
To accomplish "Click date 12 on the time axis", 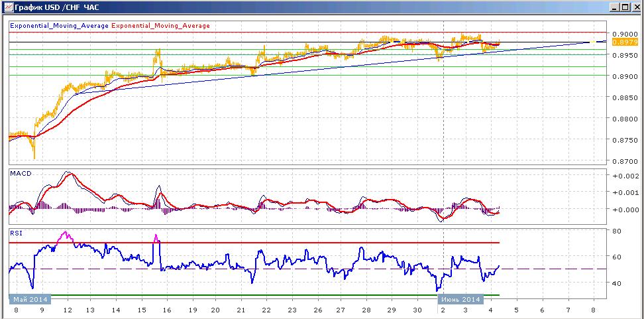I will click(68, 310).
